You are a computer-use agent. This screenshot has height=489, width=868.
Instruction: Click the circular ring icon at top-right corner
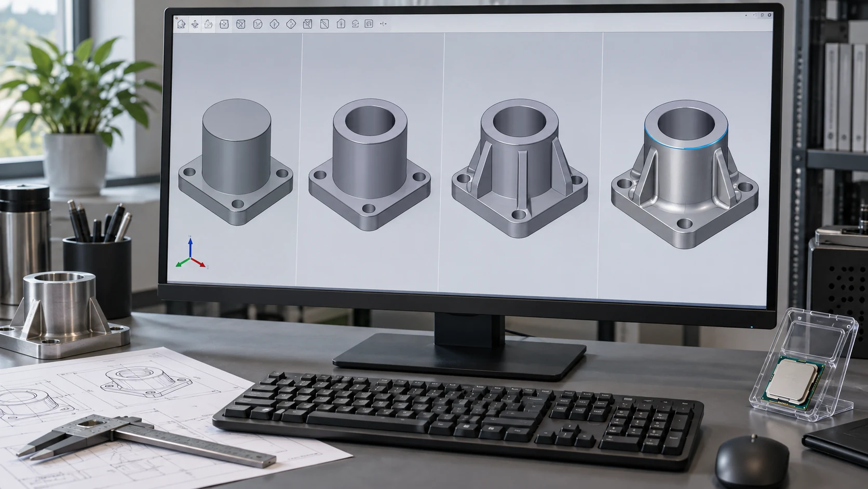coord(769,16)
